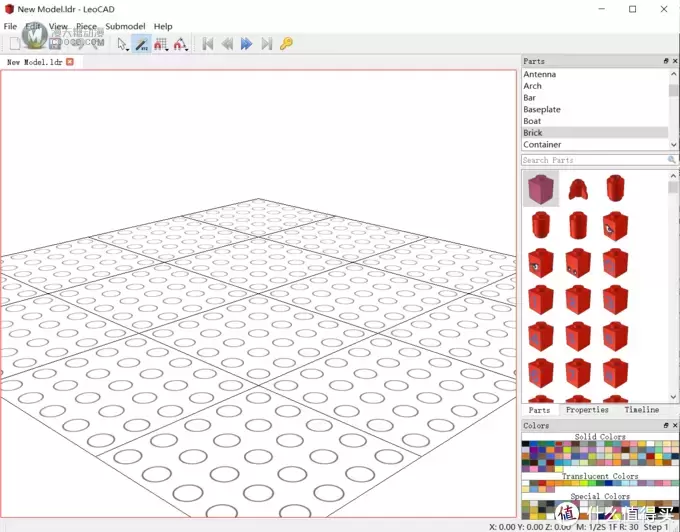
Task: Switch to the Timeline tab
Action: [642, 410]
